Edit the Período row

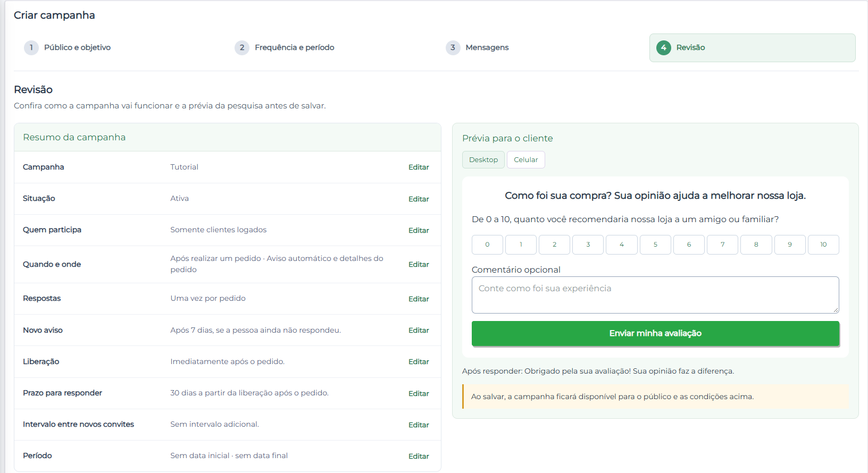click(x=419, y=456)
